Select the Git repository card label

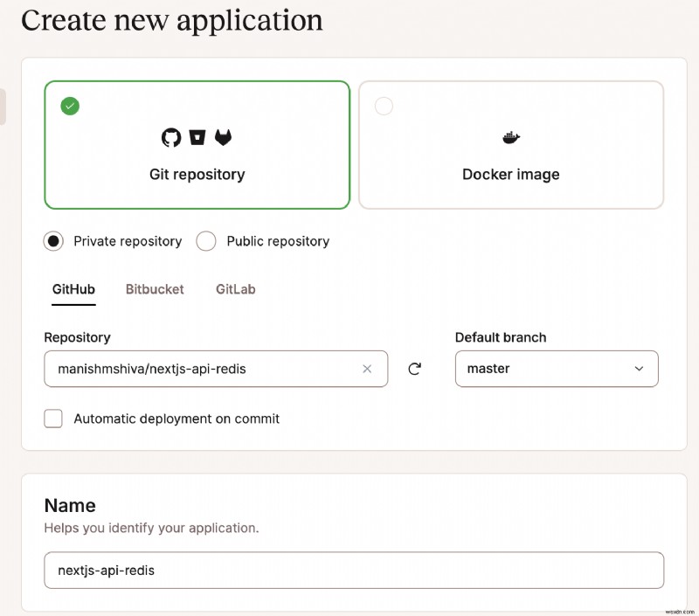197,174
